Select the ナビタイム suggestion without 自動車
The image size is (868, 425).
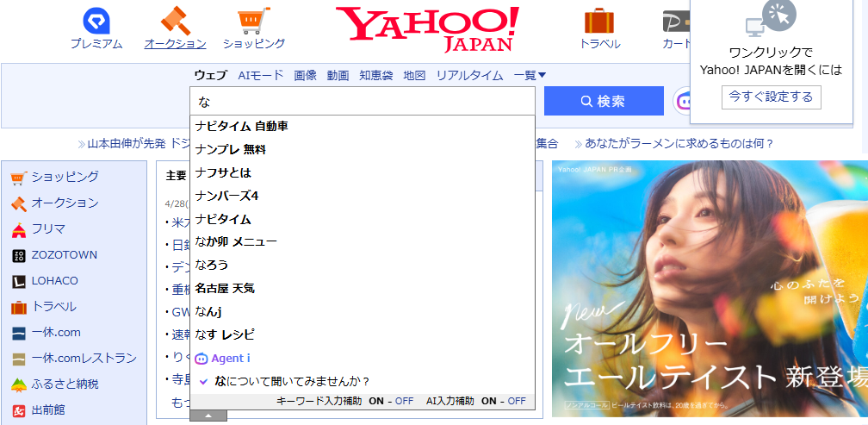[x=363, y=220]
